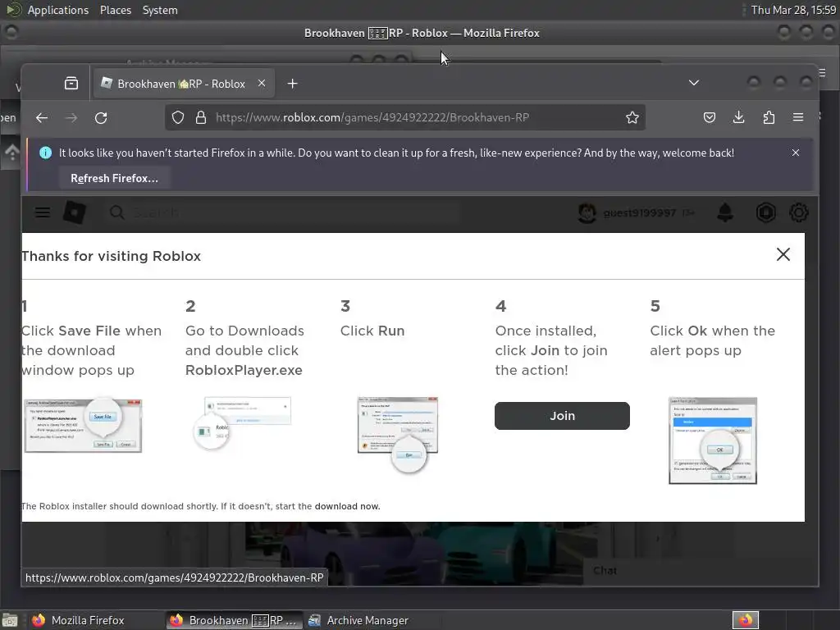The height and width of the screenshot is (630, 840).
Task: Click the page URL in address bar
Action: [372, 118]
